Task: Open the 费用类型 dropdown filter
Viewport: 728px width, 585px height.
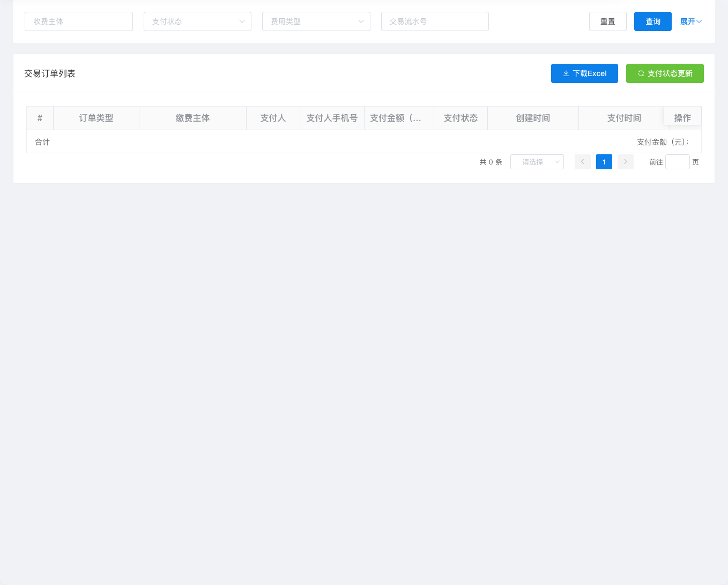Action: pyautogui.click(x=316, y=21)
